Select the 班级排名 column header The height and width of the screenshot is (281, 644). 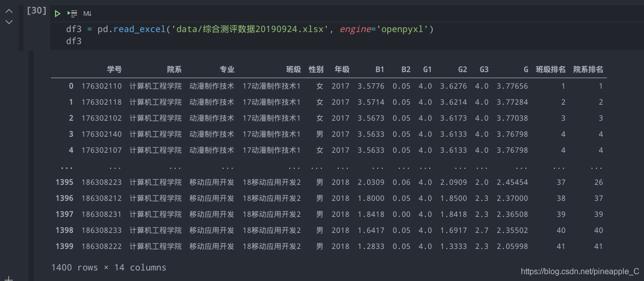[551, 70]
